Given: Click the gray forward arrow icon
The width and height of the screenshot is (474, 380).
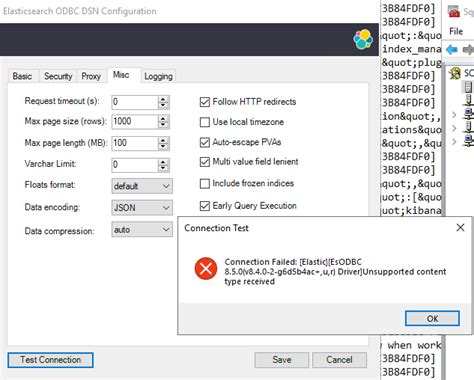Looking at the screenshot, I should click(x=468, y=50).
